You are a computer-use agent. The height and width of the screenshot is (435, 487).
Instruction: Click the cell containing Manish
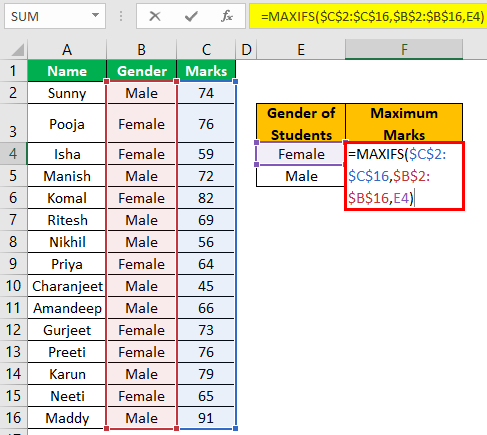(x=67, y=176)
